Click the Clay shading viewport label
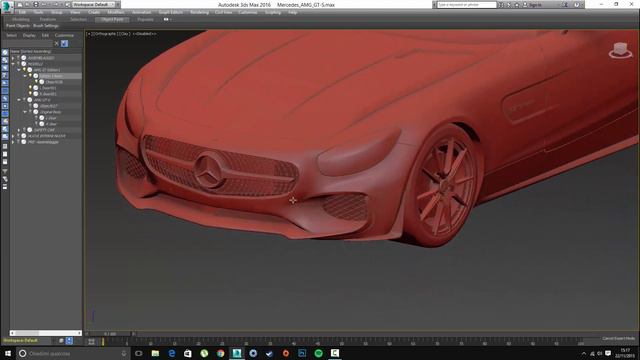The image size is (640, 360). pyautogui.click(x=125, y=34)
